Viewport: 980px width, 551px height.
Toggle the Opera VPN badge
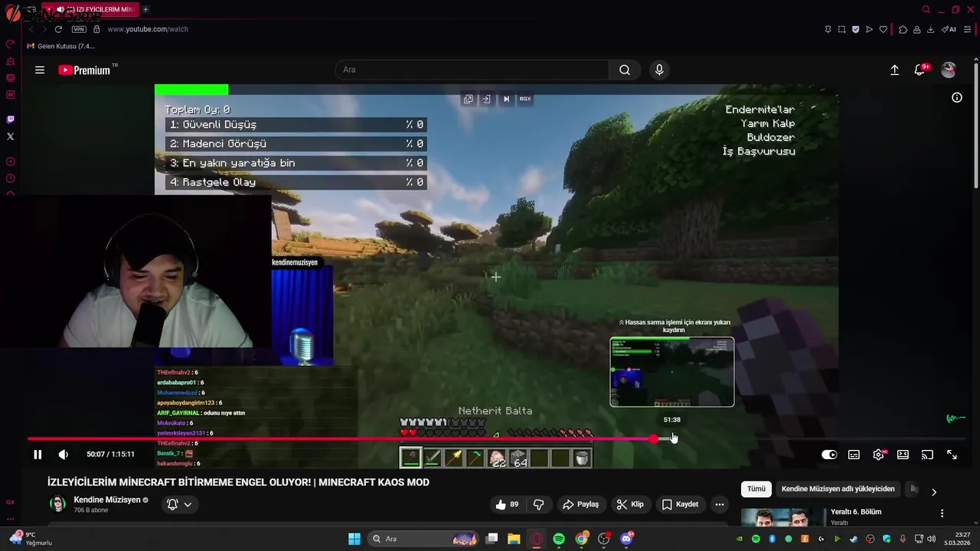tap(79, 29)
